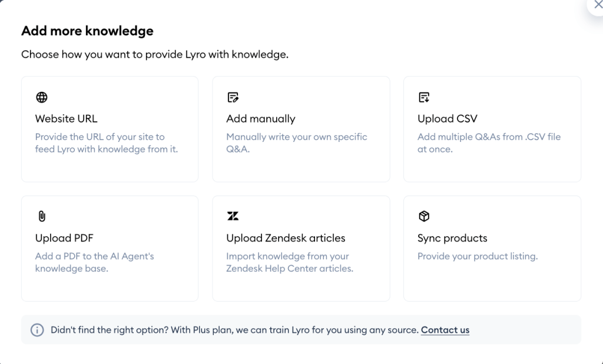Select the Sync products option

click(x=492, y=247)
